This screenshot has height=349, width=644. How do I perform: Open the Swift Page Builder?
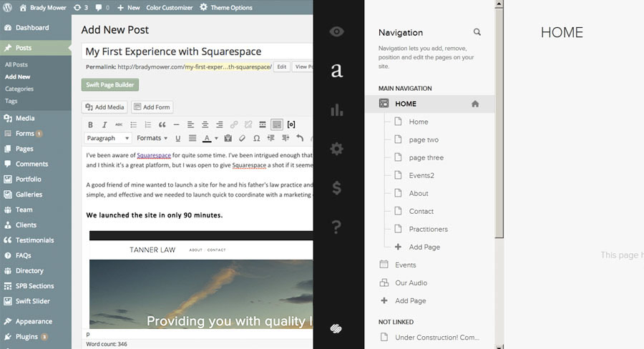click(110, 84)
